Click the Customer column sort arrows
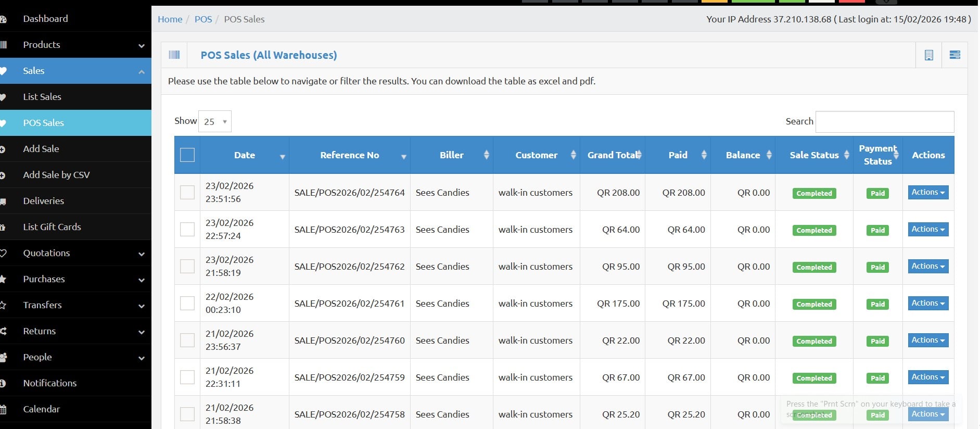 573,155
